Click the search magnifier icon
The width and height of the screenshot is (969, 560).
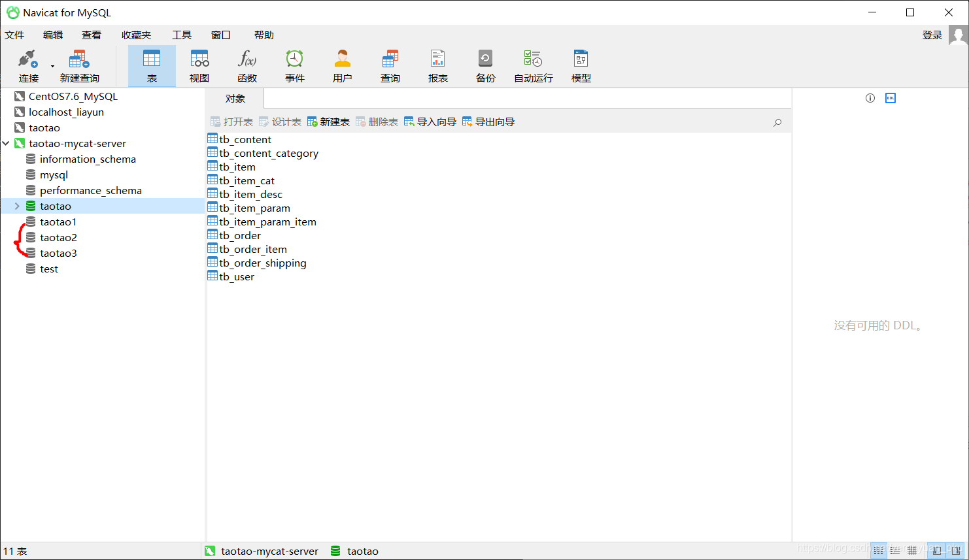coord(777,122)
